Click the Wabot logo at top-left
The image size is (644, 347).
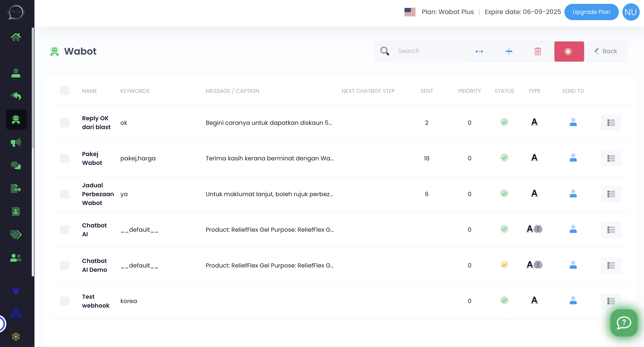pos(16,12)
